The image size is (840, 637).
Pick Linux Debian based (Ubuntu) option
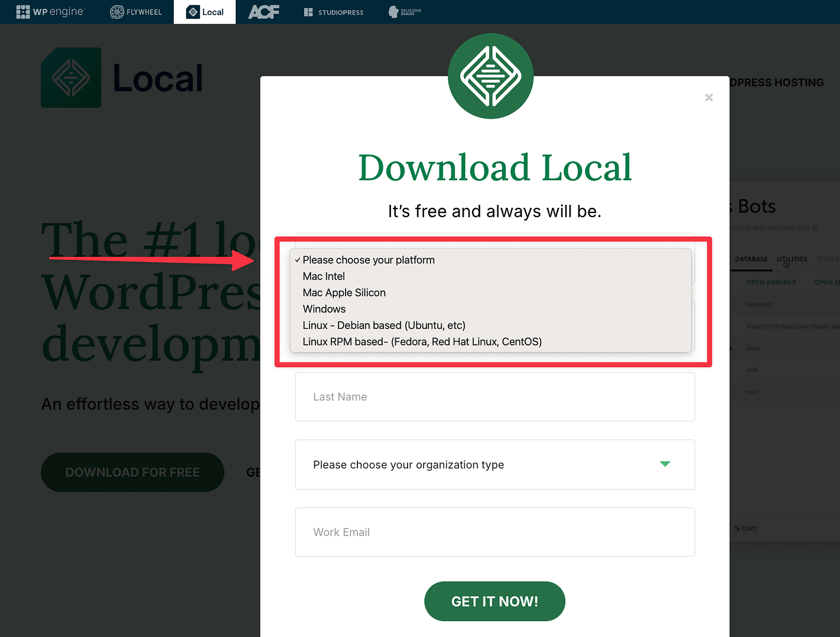pos(383,325)
